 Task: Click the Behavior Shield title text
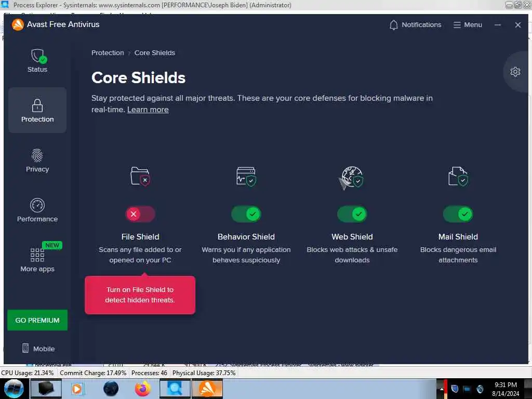(x=246, y=237)
